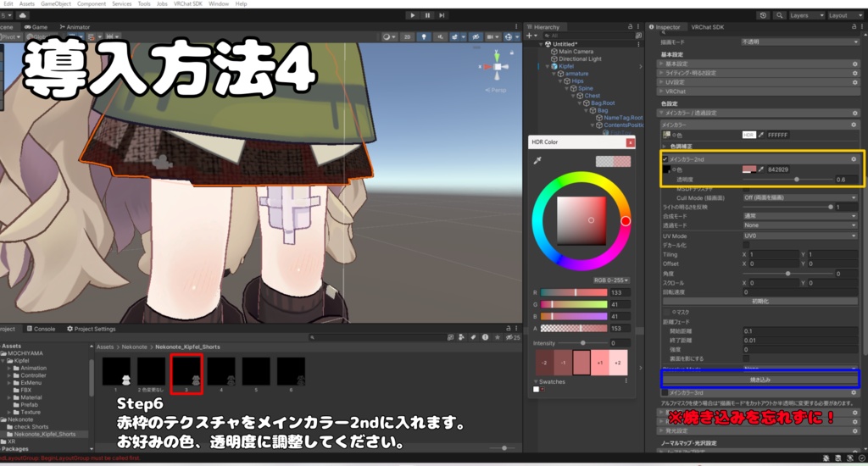Switch to the Console tab
The height and width of the screenshot is (466, 868).
[41, 329]
